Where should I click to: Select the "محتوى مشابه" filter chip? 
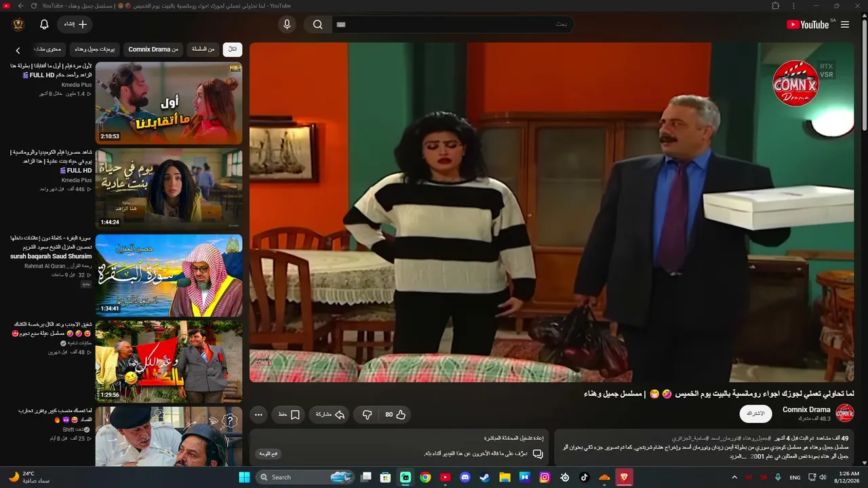47,49
